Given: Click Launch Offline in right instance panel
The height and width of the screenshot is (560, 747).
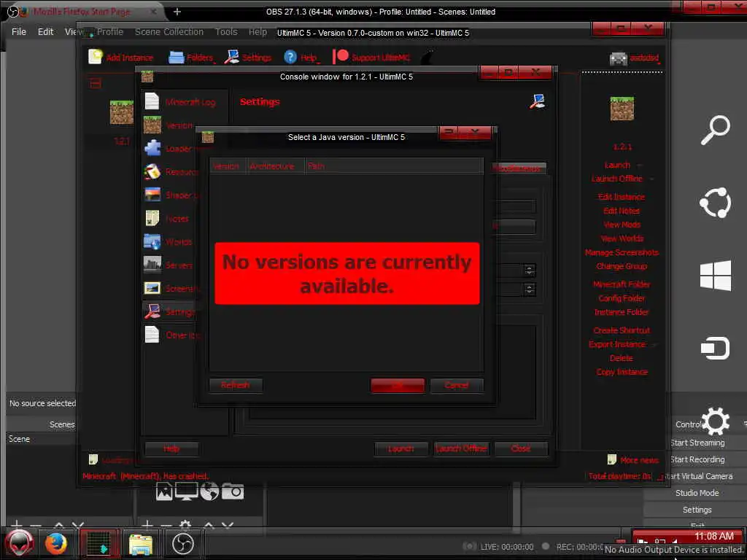Looking at the screenshot, I should click(617, 179).
